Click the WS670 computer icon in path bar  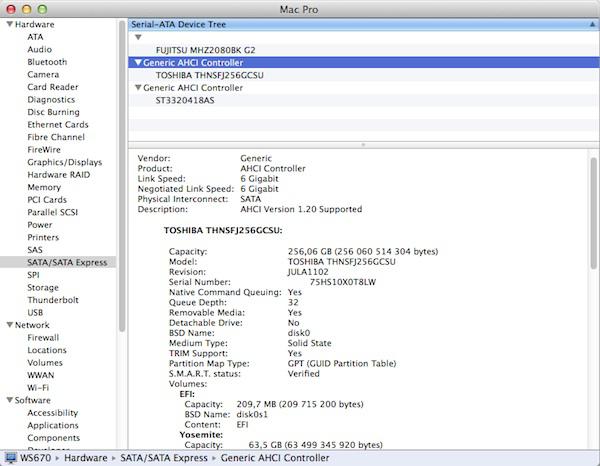tap(10, 458)
